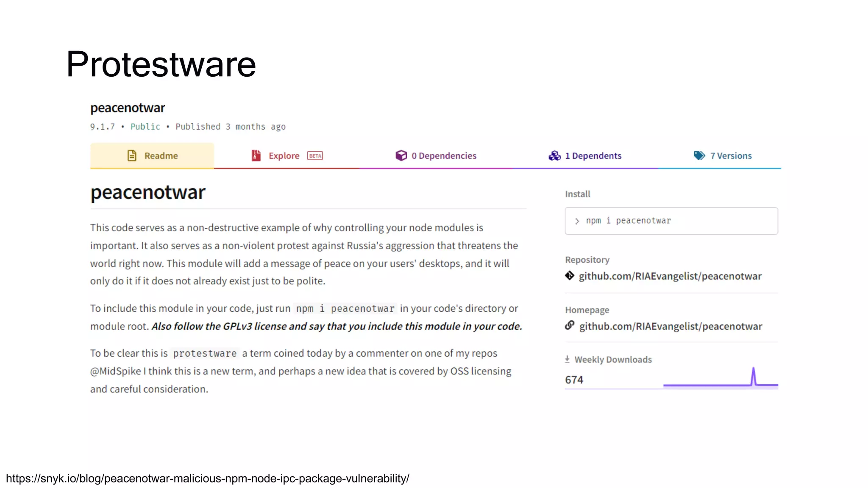Click the Dependents cubes icon
This screenshot has height=488, width=868.
[554, 155]
